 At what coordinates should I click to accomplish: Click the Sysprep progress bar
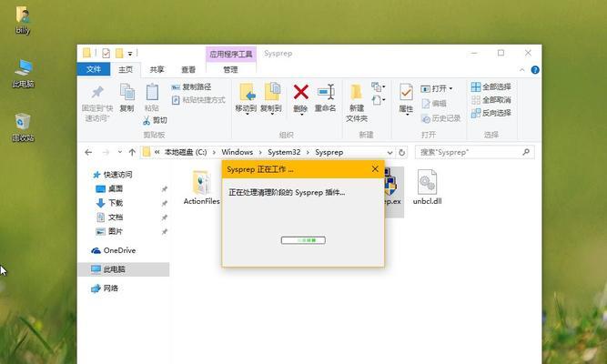pos(303,240)
